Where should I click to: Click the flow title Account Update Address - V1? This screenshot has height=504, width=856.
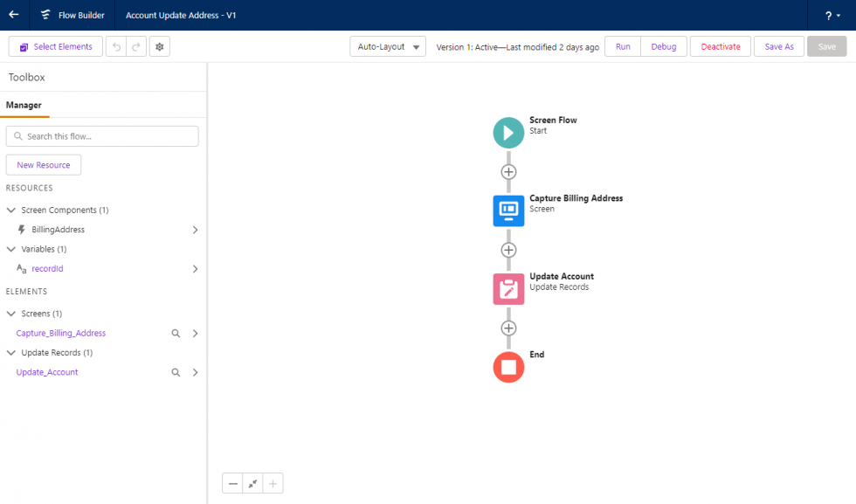(181, 16)
